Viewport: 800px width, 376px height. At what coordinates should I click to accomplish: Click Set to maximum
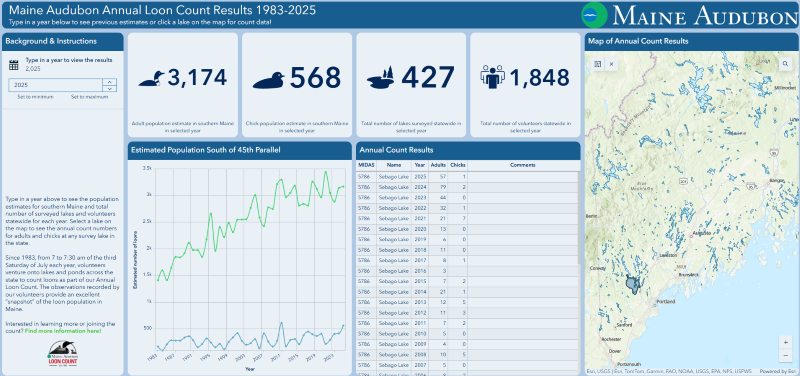pos(89,97)
